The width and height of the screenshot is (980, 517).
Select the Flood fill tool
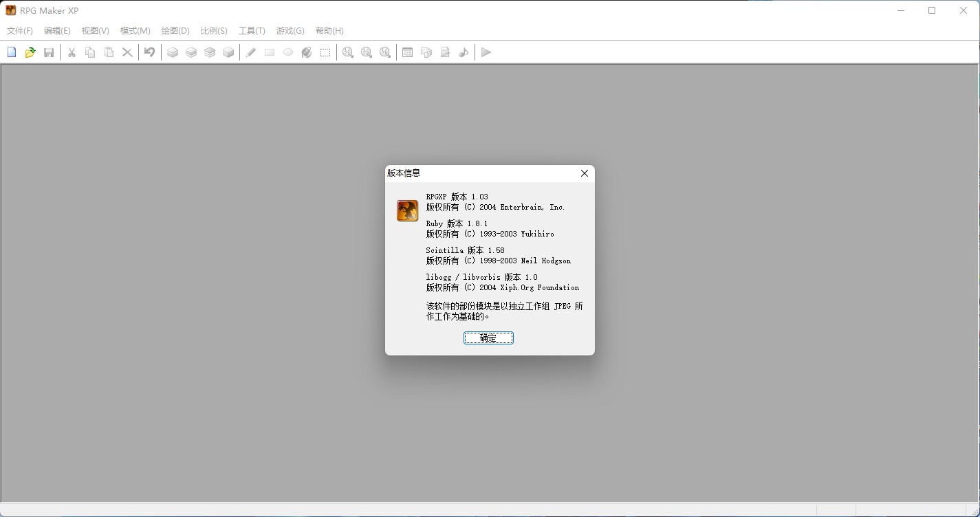click(307, 52)
